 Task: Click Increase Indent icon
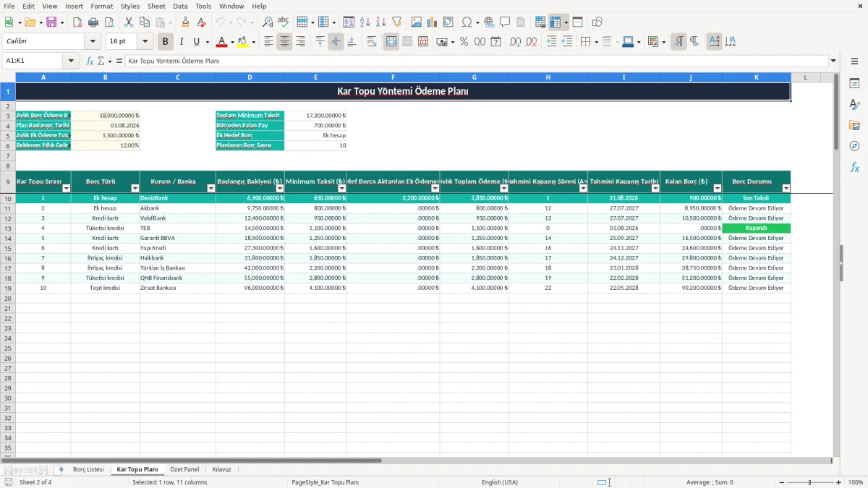pyautogui.click(x=551, y=42)
